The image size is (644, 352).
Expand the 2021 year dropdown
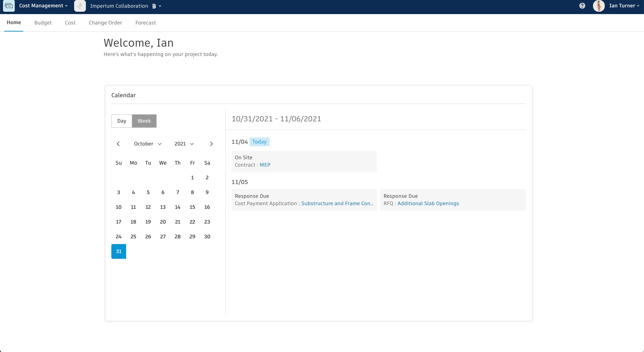184,144
